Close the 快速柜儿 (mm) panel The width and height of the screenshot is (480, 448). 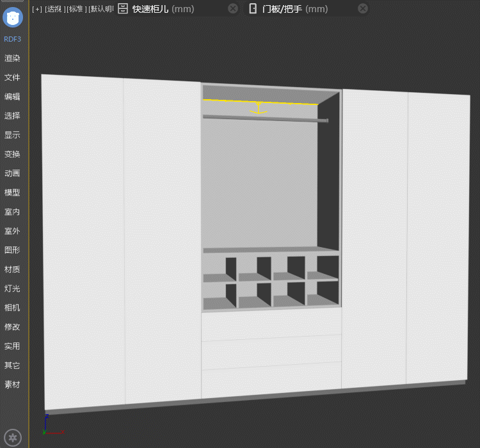(233, 8)
